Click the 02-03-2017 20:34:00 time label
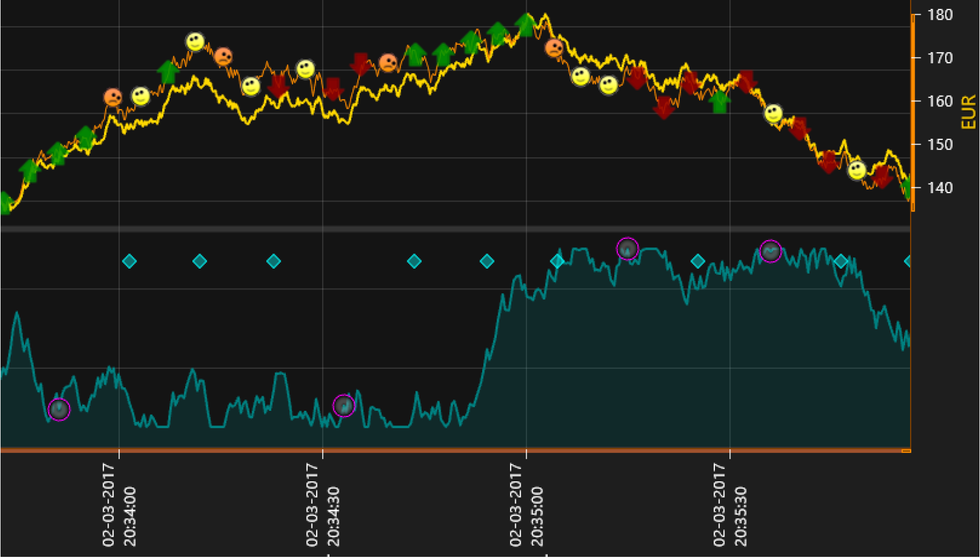 pyautogui.click(x=119, y=505)
